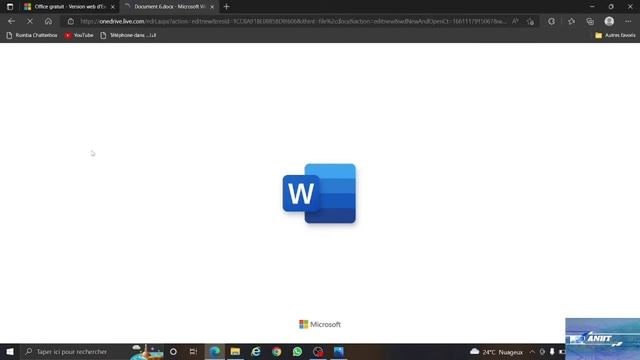Click the Taper ici pour rechercher box

(x=92, y=351)
